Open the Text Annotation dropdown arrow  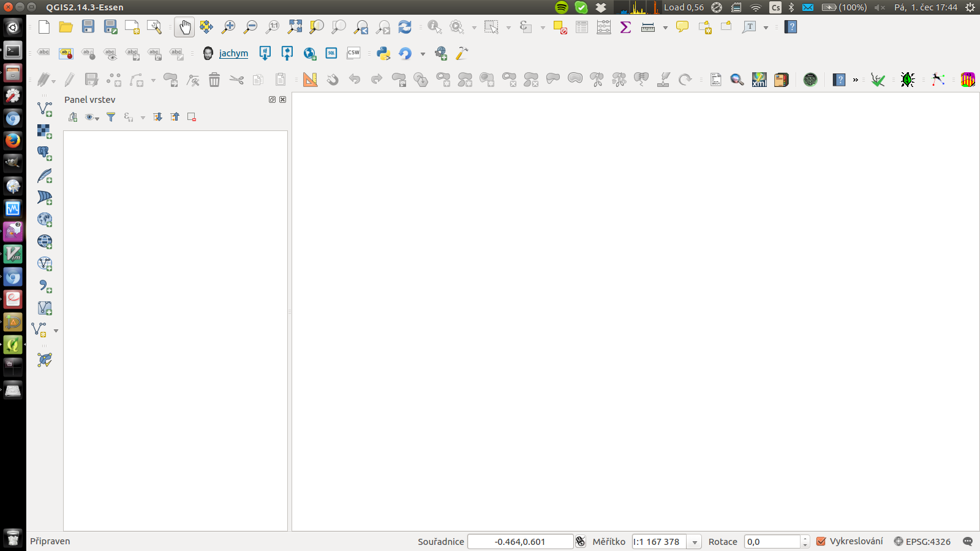pyautogui.click(x=766, y=28)
